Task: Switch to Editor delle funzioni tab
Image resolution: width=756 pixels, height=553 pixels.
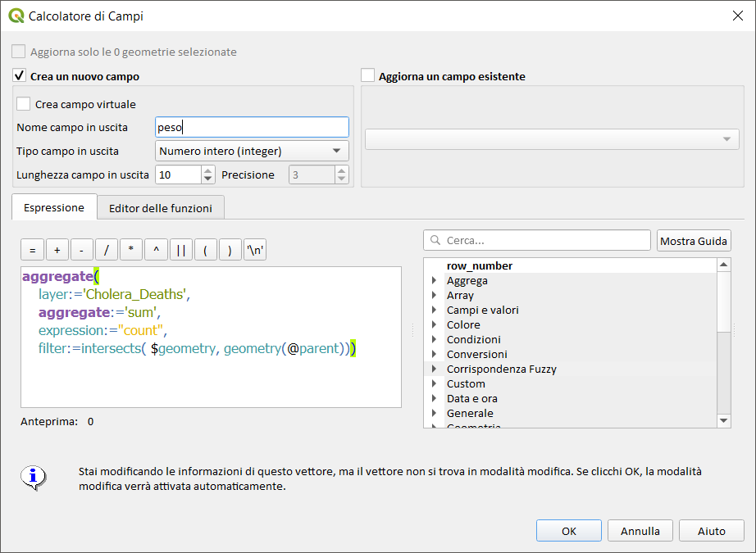Action: click(161, 208)
